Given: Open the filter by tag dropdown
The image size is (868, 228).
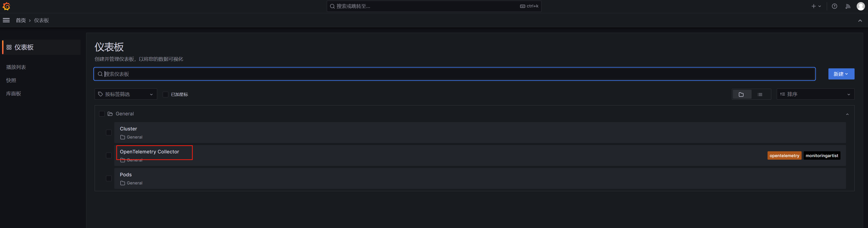Looking at the screenshot, I should tap(126, 95).
